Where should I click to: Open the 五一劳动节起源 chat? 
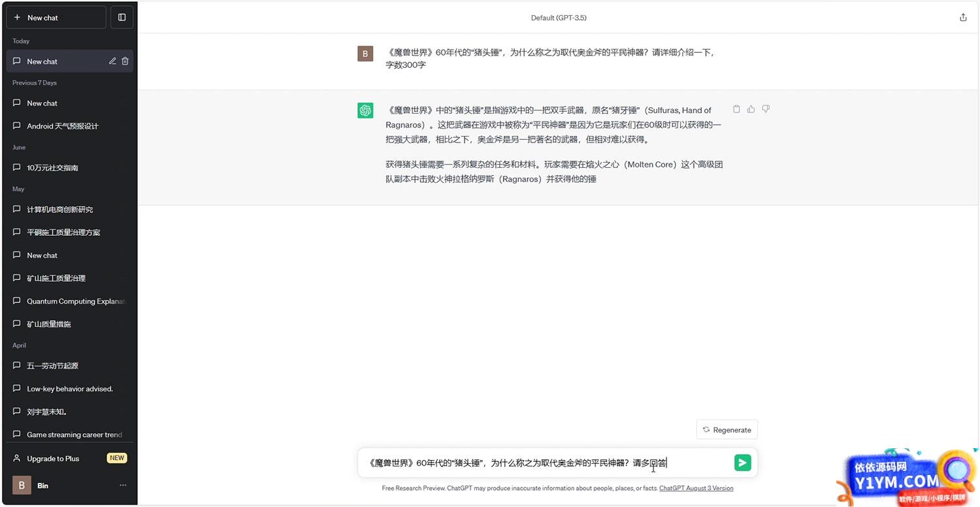tap(70, 366)
